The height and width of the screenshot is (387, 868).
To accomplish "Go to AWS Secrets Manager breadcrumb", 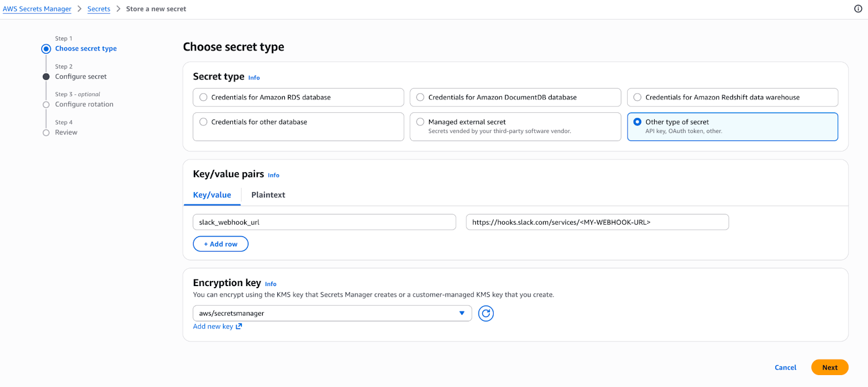I will tap(37, 9).
